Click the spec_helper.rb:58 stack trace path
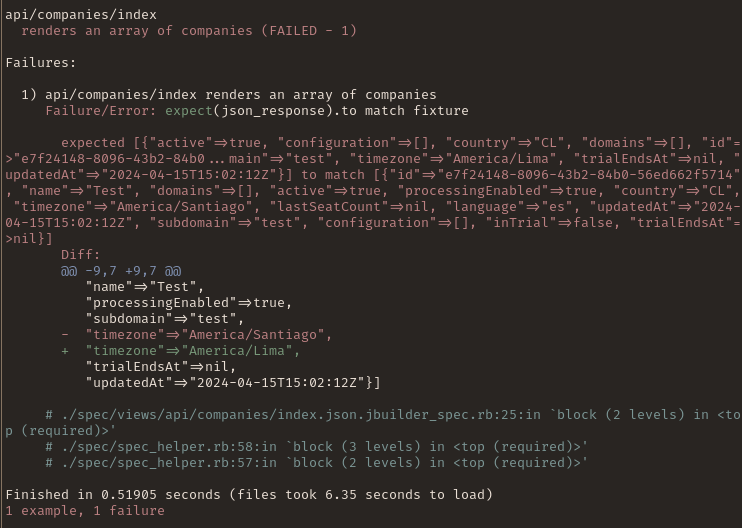Image resolution: width=742 pixels, height=528 pixels. [x=169, y=447]
